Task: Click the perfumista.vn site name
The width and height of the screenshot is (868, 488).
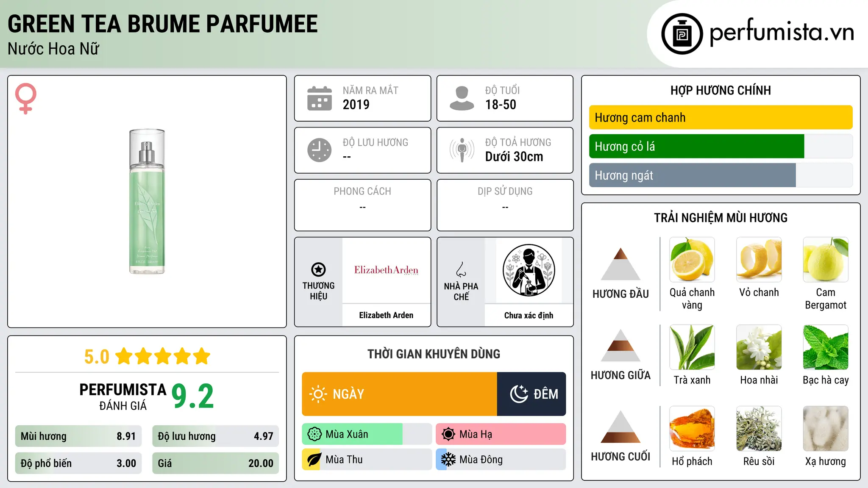Action: tap(782, 31)
